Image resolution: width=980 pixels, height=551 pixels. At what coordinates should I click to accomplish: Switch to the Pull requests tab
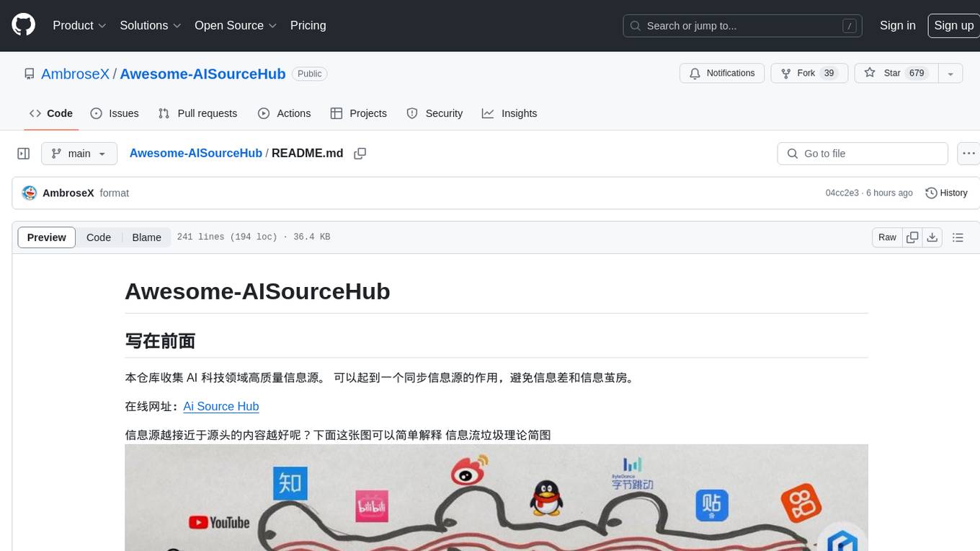[197, 113]
